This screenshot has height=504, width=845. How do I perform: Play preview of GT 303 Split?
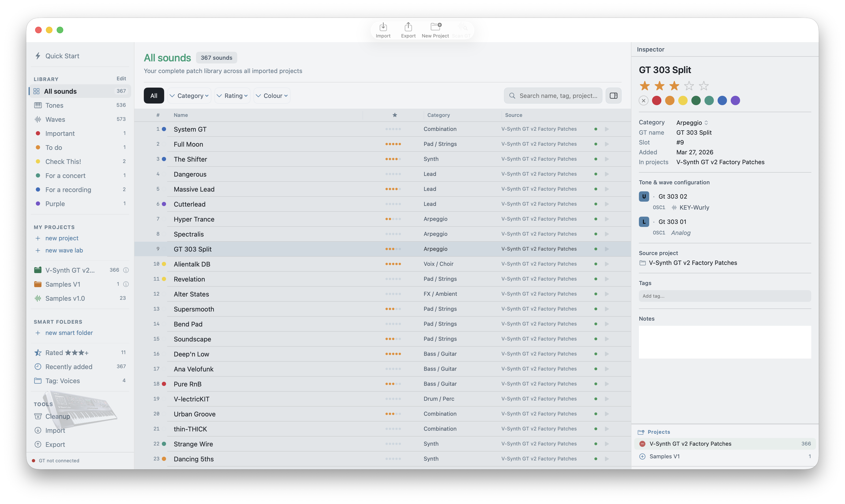pyautogui.click(x=607, y=249)
